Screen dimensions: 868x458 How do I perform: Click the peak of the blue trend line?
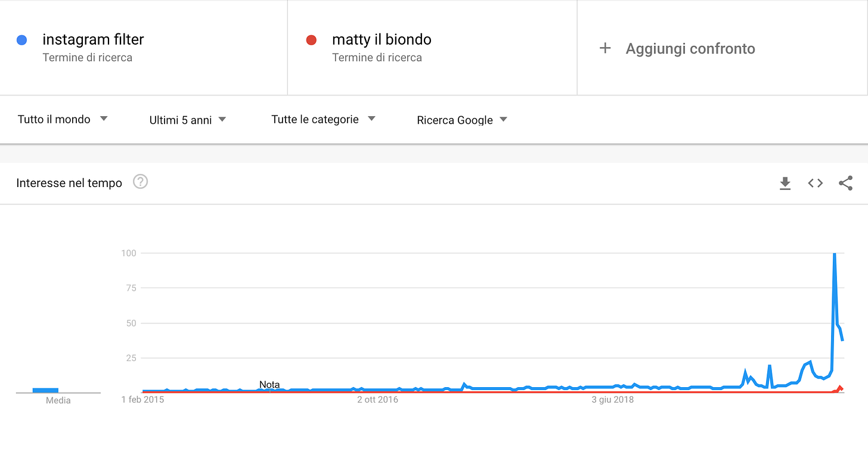click(x=834, y=254)
